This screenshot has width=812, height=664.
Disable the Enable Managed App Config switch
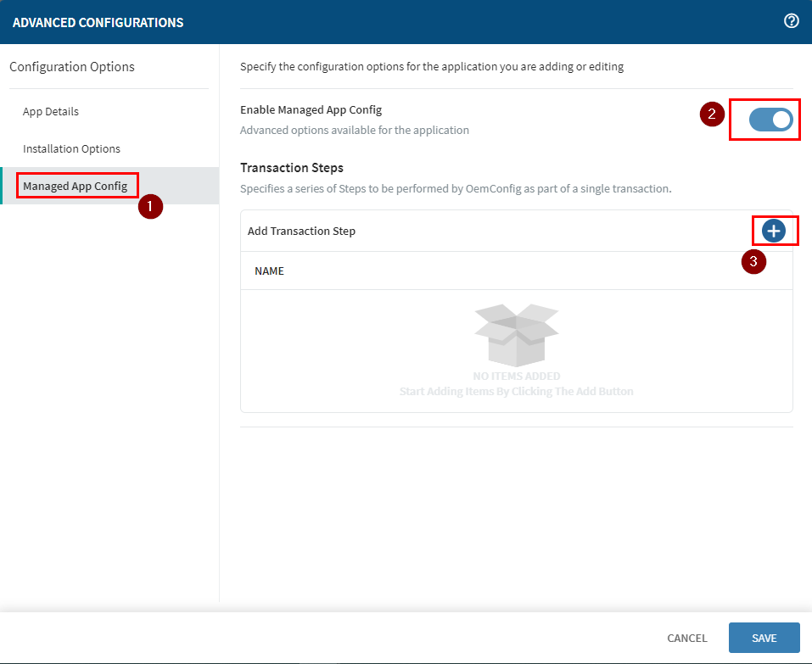tap(770, 120)
